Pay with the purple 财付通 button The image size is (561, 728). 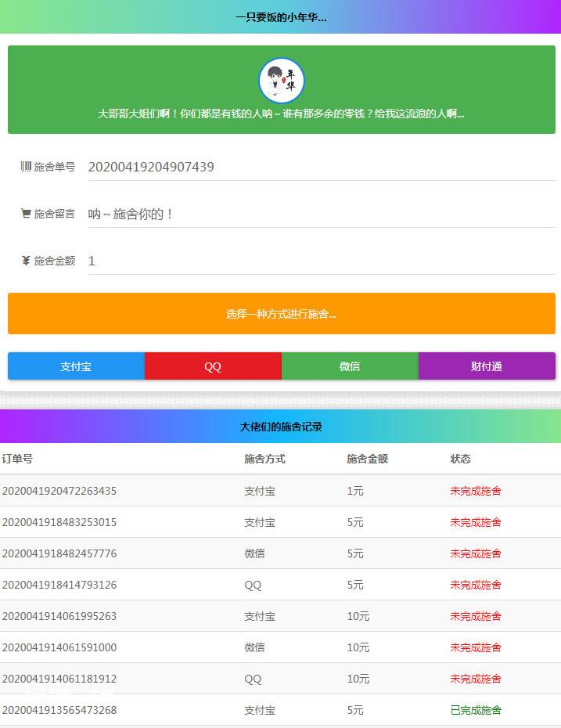(487, 366)
